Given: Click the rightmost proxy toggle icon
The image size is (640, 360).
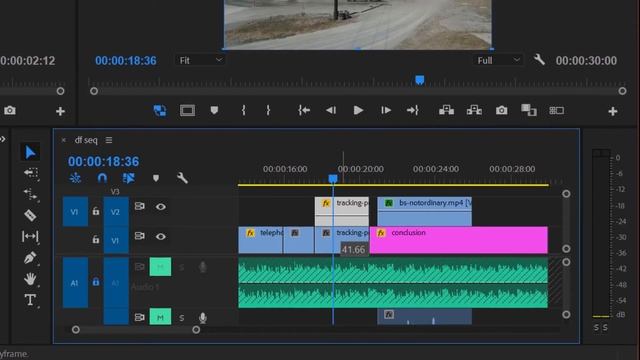Looking at the screenshot, I should point(556,111).
